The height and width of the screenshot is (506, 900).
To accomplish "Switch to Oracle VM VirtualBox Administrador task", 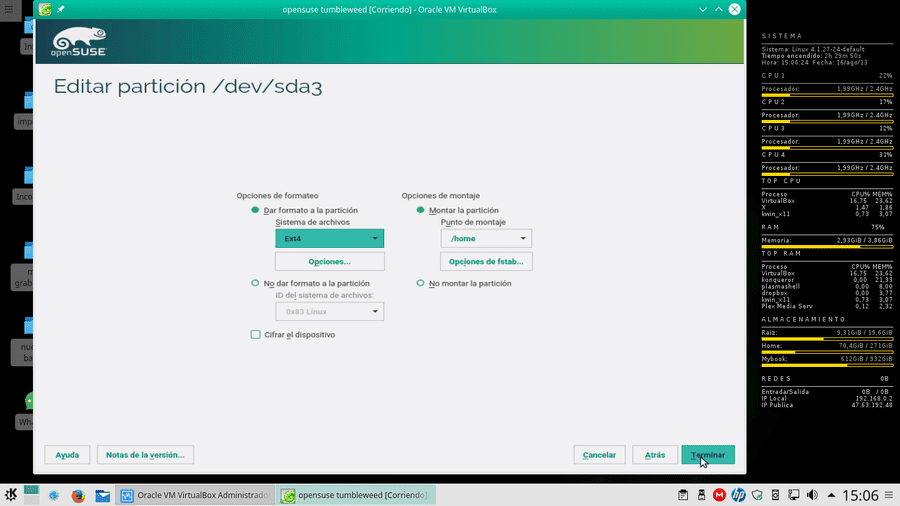I will point(195,495).
